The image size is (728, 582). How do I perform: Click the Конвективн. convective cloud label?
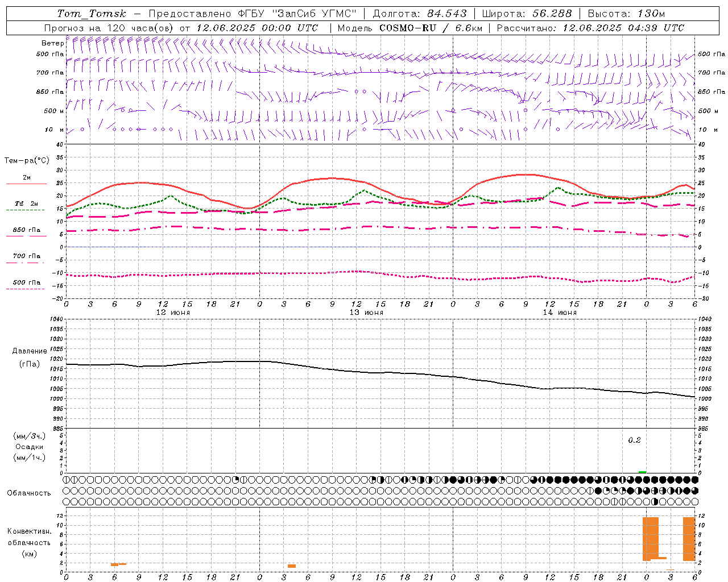(x=29, y=531)
